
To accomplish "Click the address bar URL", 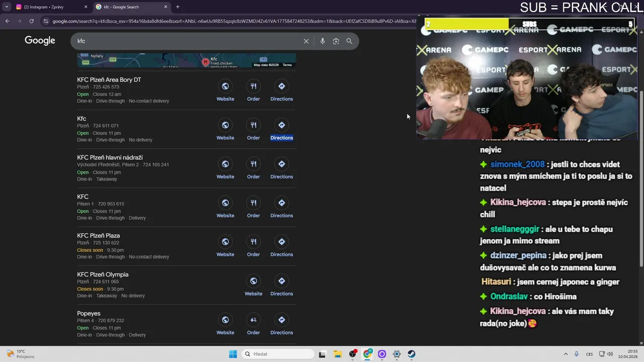I will (234, 21).
